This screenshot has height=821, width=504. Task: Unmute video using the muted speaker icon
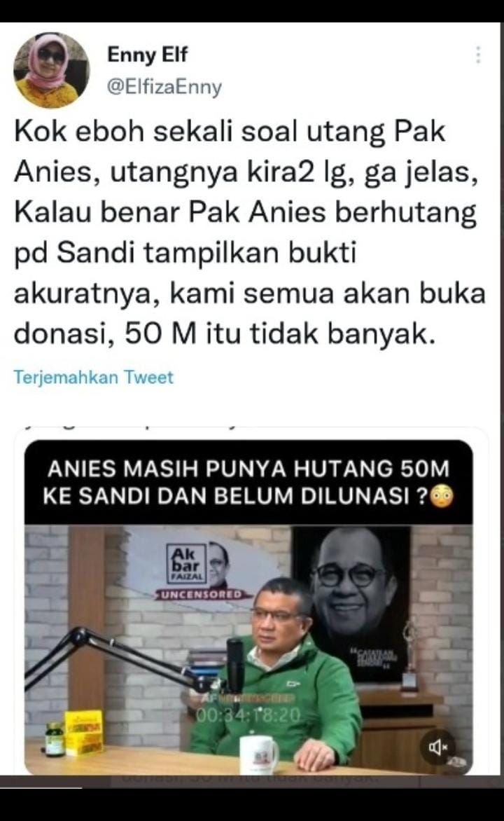[x=438, y=747]
